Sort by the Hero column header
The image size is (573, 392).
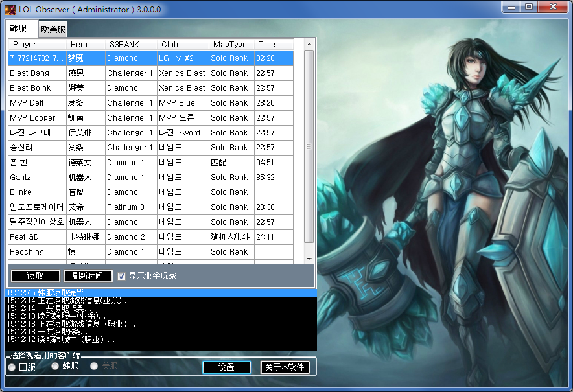(86, 44)
